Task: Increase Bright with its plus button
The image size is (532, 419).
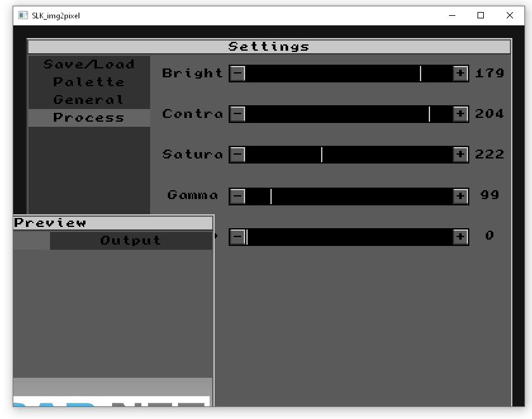Action: pyautogui.click(x=460, y=74)
